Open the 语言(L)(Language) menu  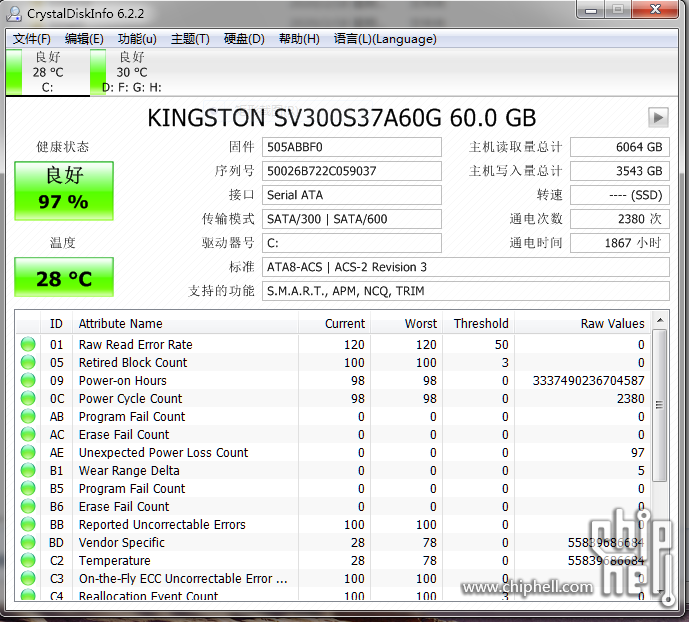coord(385,39)
